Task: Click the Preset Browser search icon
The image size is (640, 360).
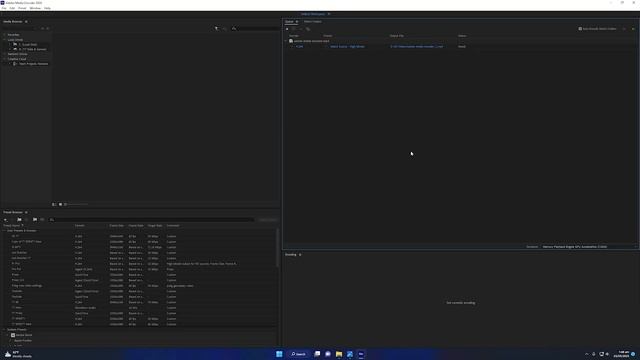Action: 52,220
